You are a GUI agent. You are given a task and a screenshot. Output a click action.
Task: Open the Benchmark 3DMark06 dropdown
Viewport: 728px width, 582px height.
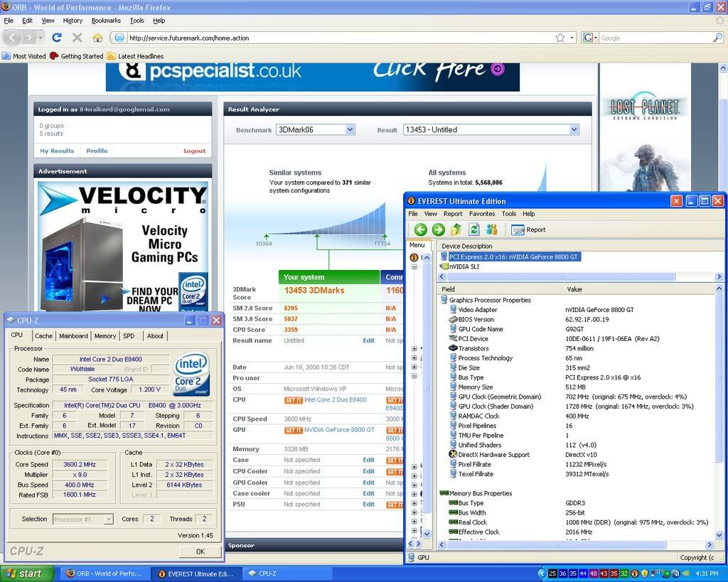(x=350, y=130)
